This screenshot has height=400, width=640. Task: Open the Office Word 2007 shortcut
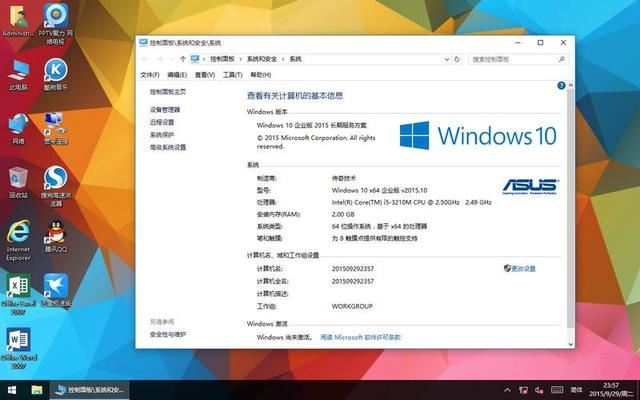(18, 341)
